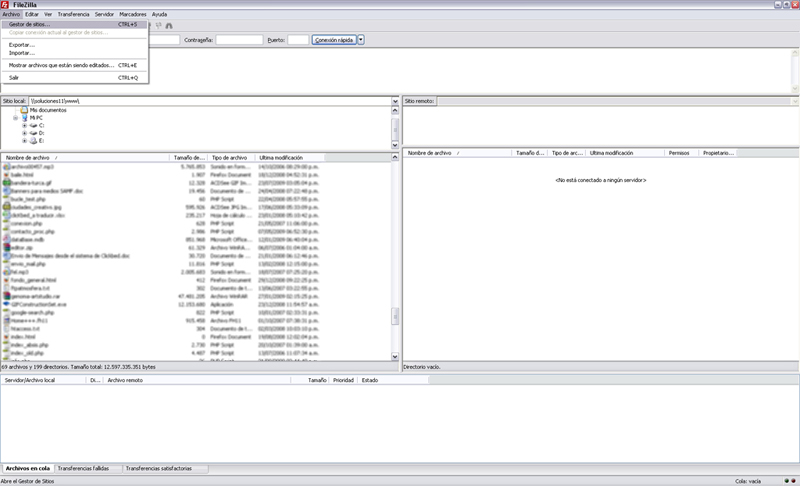Sort local list by Tamaño de... column
The height and width of the screenshot is (486, 800).
(189, 158)
